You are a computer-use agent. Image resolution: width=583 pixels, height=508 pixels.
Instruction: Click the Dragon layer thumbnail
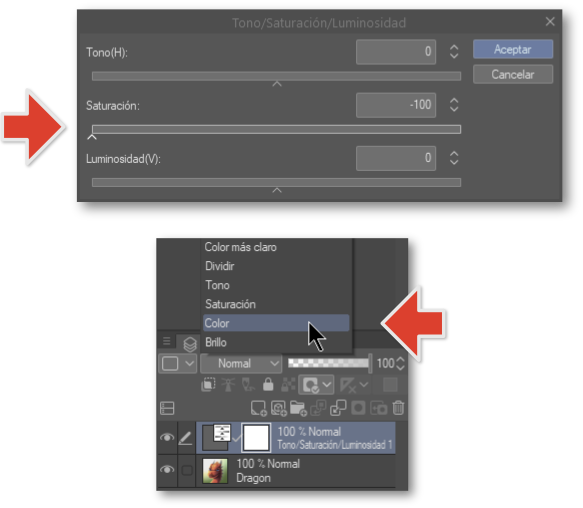click(x=215, y=471)
